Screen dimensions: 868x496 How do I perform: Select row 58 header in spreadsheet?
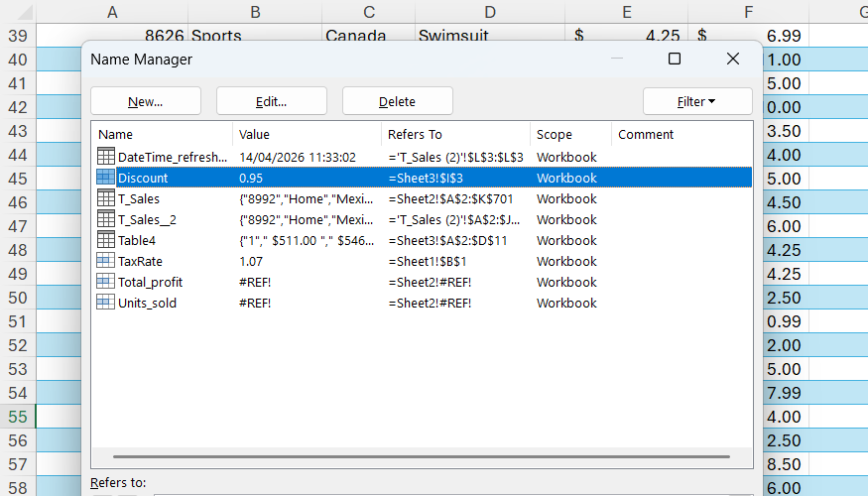tap(18, 488)
